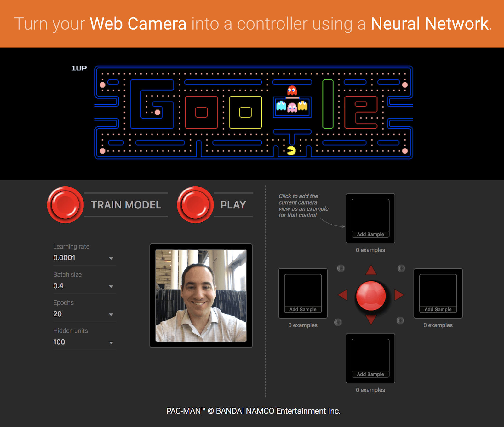Click the bottom-left joystick base screw
Image resolution: width=504 pixels, height=427 pixels.
338,322
